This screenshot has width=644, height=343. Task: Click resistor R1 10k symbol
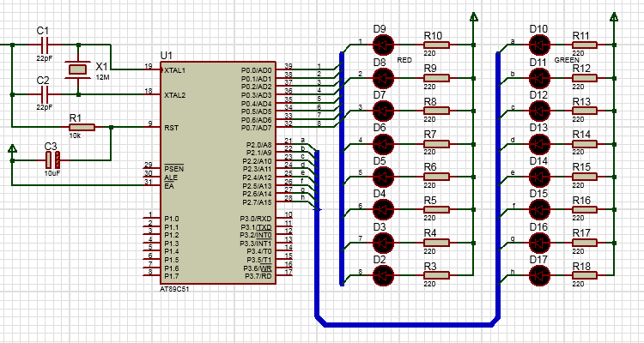[x=82, y=127]
